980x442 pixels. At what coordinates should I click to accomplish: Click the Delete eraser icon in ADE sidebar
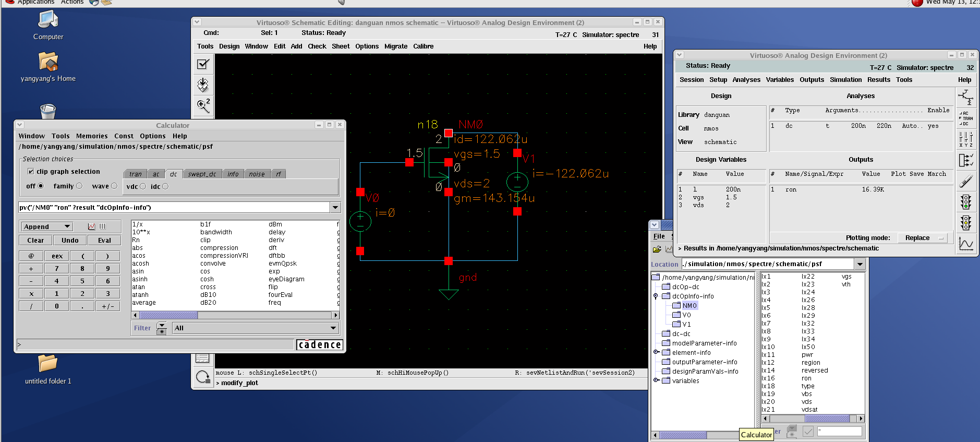pos(966,181)
